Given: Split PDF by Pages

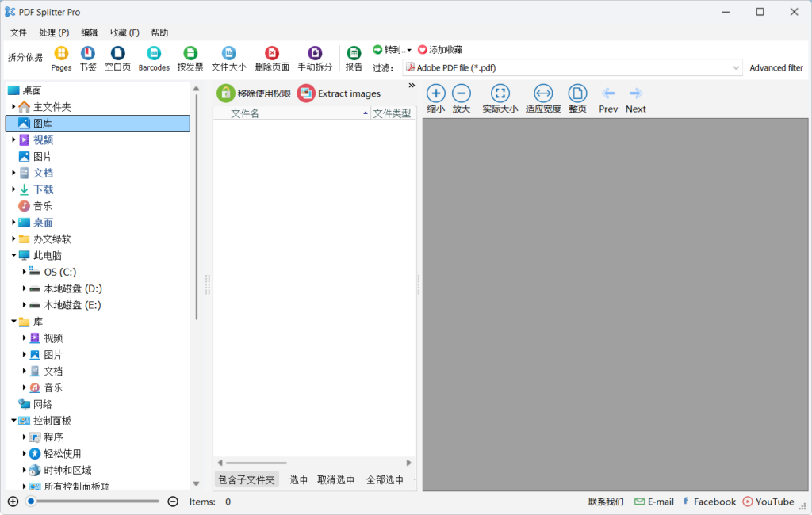Looking at the screenshot, I should point(61,59).
